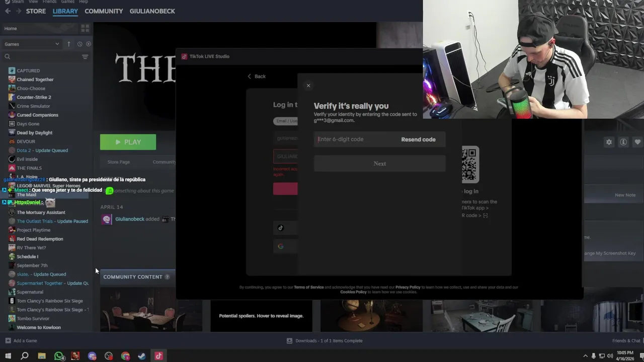Image resolution: width=644 pixels, height=362 pixels.
Task: Toggle favorite heart icon
Action: (637, 142)
